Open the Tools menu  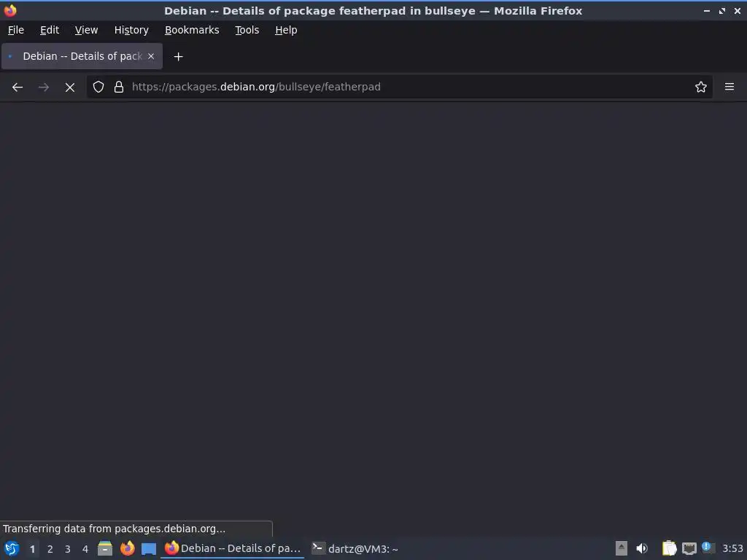pos(247,30)
